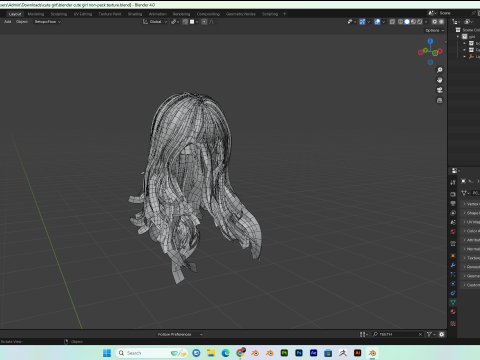Switch to solid viewport shading
The height and width of the screenshot is (360, 480).
(x=407, y=22)
